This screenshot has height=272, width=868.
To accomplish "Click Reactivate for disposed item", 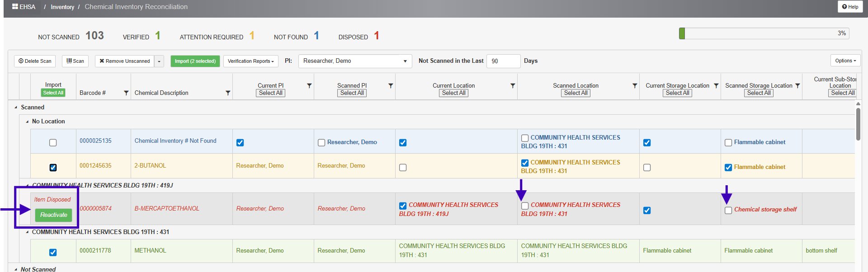I will 53,215.
